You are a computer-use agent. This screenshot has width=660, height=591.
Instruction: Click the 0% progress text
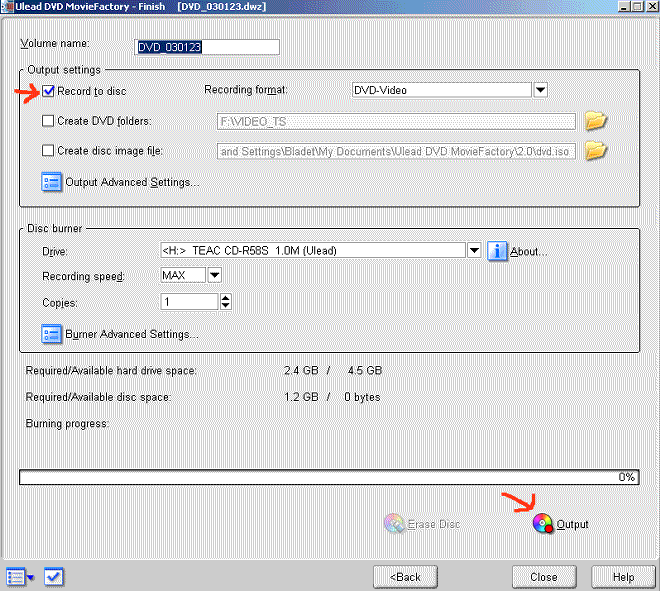pyautogui.click(x=626, y=477)
